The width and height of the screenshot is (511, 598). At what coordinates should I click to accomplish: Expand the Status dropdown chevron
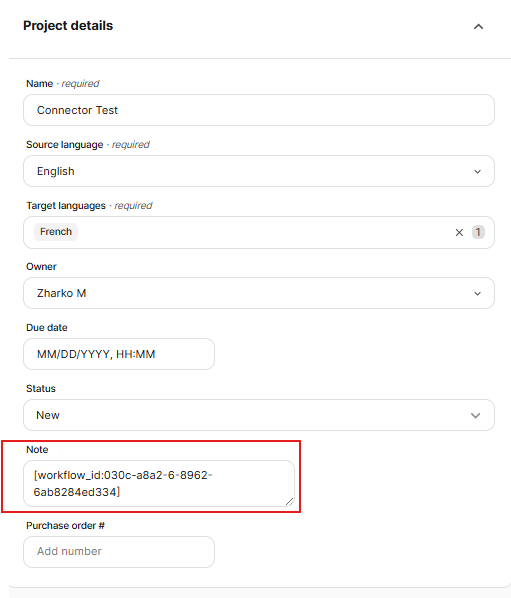[476, 415]
